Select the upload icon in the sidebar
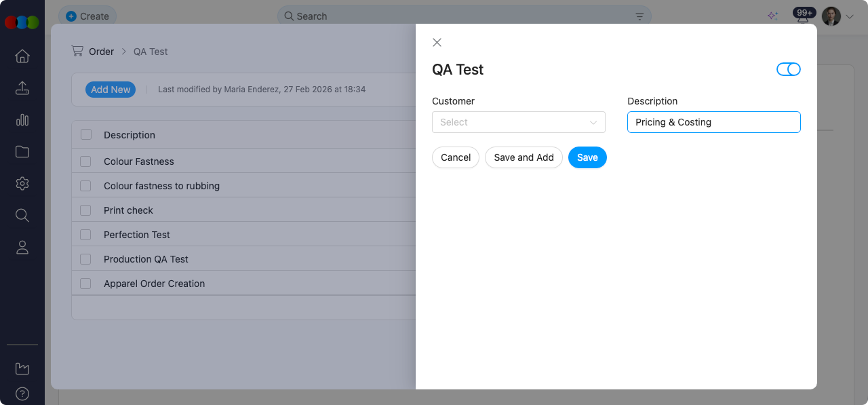The width and height of the screenshot is (868, 405). coord(22,88)
